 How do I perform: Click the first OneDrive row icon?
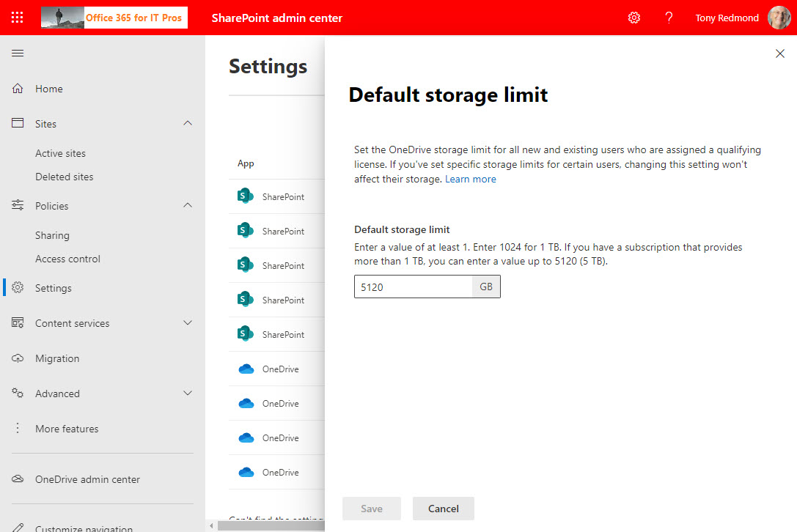[x=246, y=369]
